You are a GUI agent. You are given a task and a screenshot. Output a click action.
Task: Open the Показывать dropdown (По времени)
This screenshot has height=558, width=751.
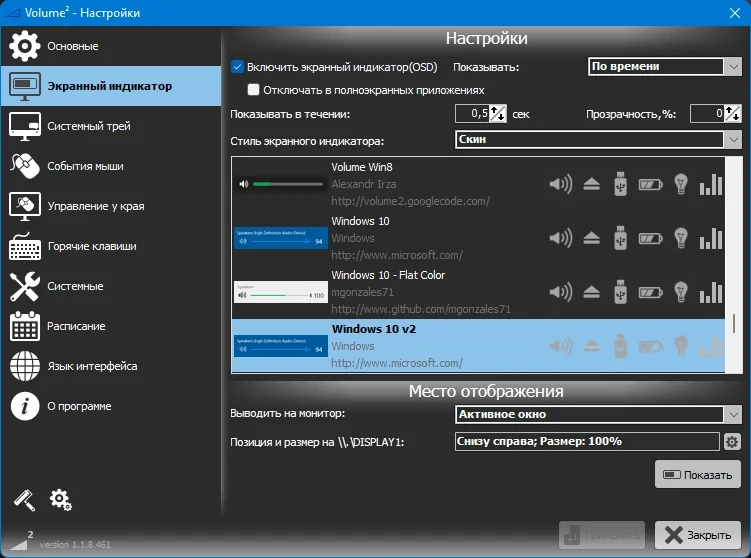pyautogui.click(x=664, y=67)
